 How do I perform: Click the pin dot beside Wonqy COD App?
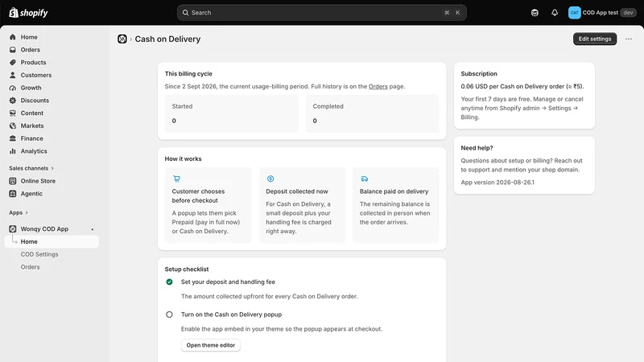coord(93,229)
